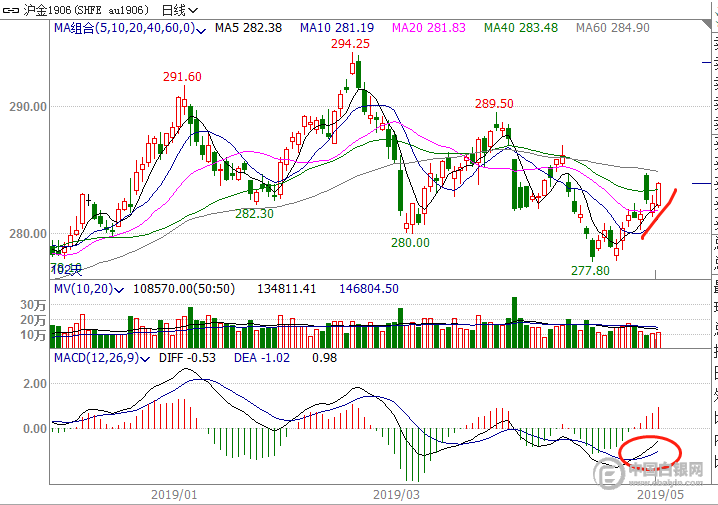Image resolution: width=718 pixels, height=505 pixels.
Task: Click the 280.00 low price label on the chart
Action: pos(410,243)
